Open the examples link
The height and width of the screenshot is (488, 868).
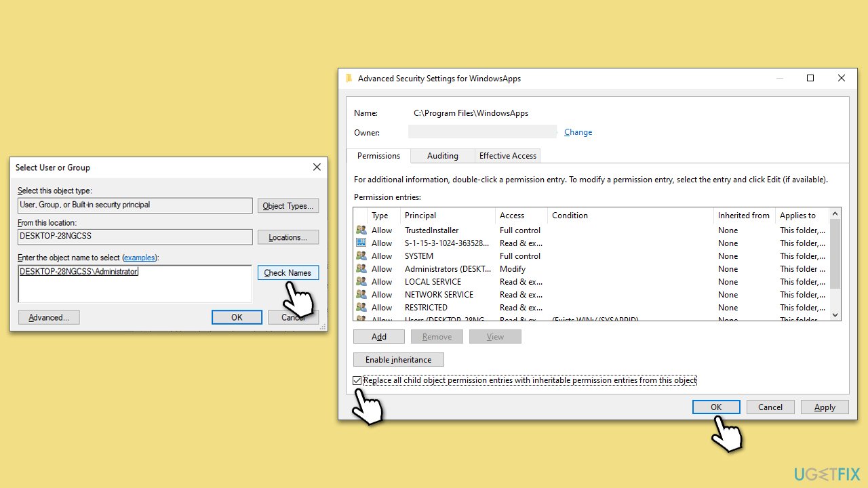click(x=140, y=258)
